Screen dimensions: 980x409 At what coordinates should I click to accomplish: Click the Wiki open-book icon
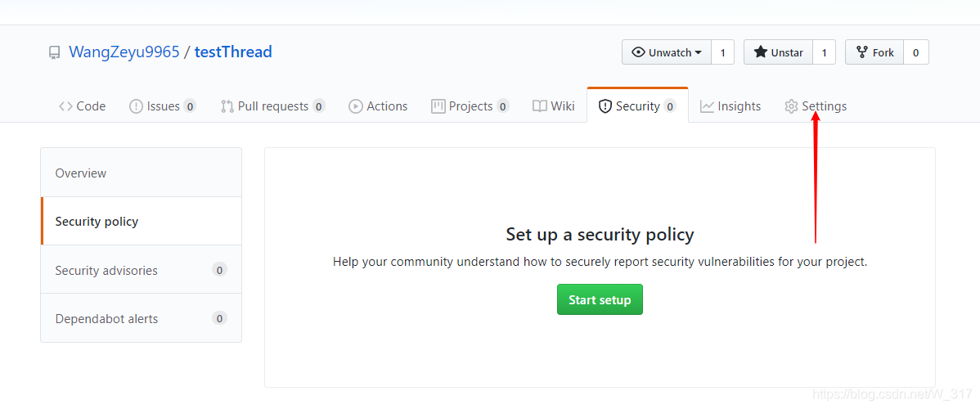[540, 106]
